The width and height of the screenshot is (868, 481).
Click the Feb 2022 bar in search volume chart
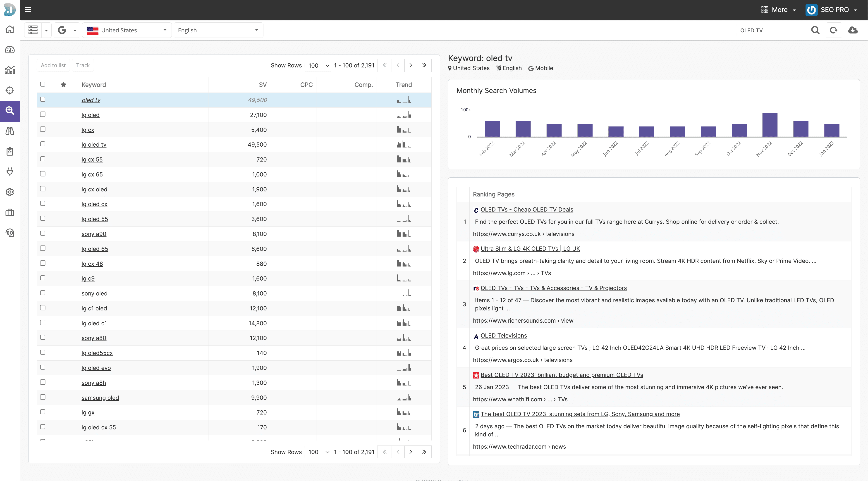point(492,129)
